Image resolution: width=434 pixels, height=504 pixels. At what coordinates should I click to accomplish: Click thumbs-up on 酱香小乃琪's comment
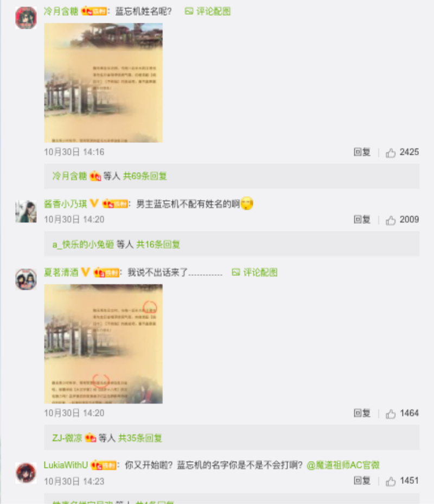click(391, 220)
